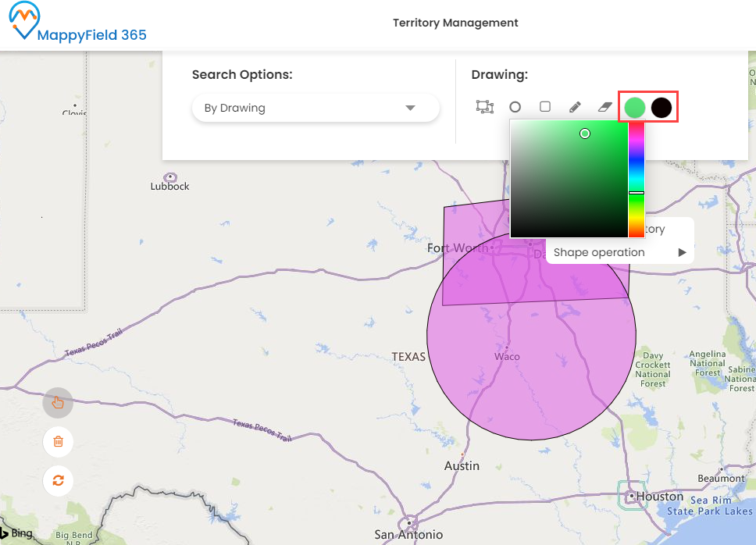Click the MappyField 365 logo

tap(78, 23)
